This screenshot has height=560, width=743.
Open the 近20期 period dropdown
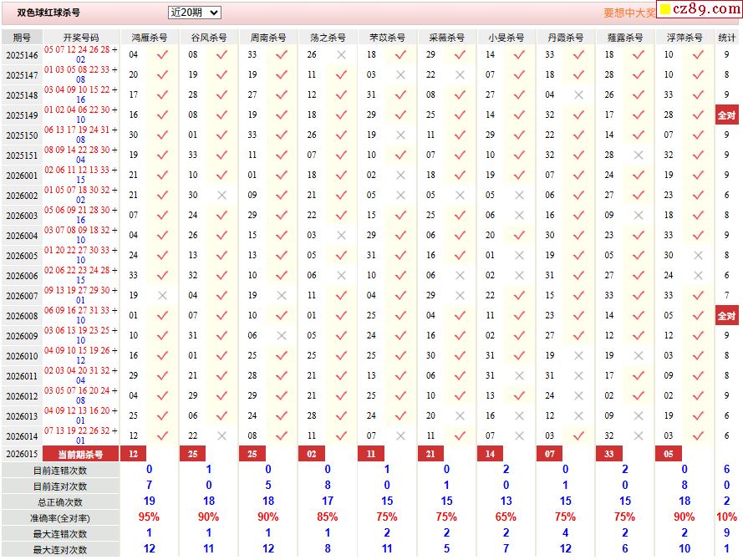pos(194,13)
